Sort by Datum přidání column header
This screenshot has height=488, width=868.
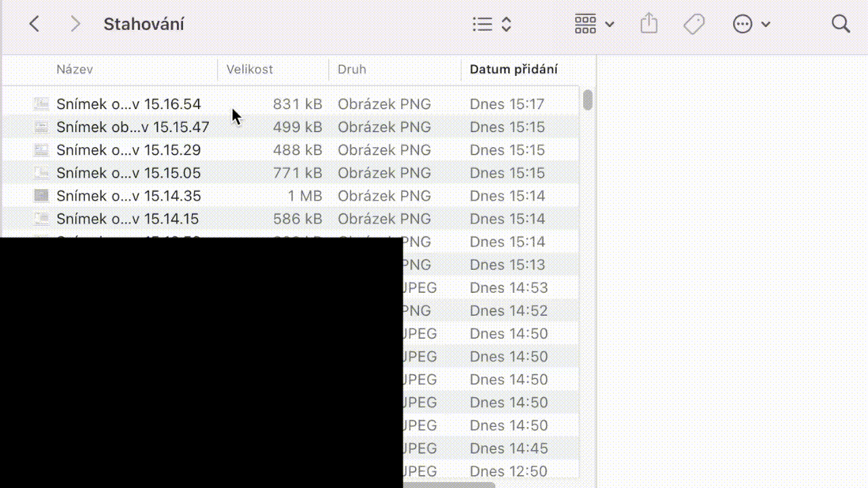tap(513, 69)
